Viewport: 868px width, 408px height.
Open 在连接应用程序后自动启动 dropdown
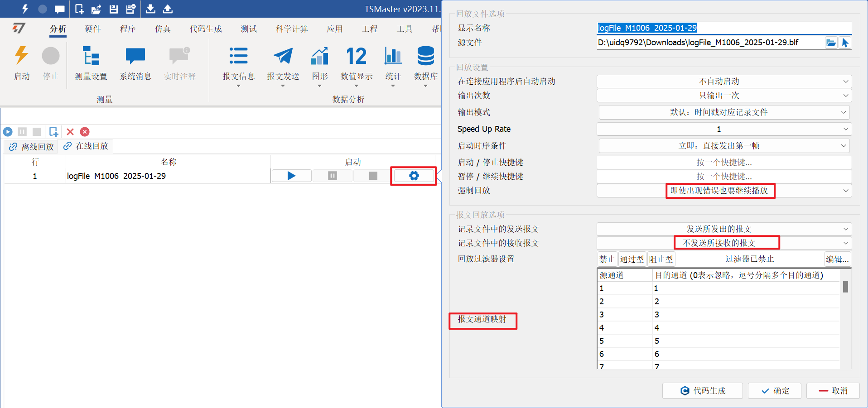pos(724,82)
